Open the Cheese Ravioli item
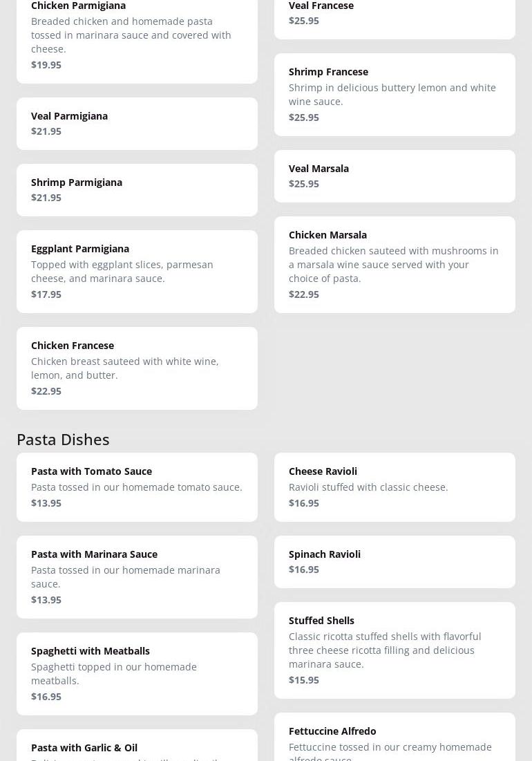Viewport: 532px width, 761px height. [395, 487]
